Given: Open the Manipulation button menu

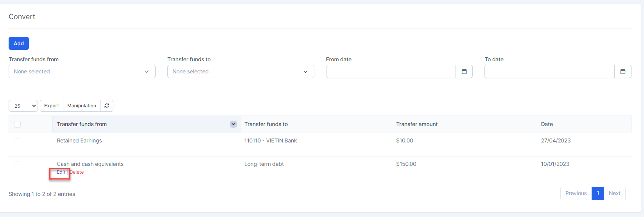Looking at the screenshot, I should [81, 106].
